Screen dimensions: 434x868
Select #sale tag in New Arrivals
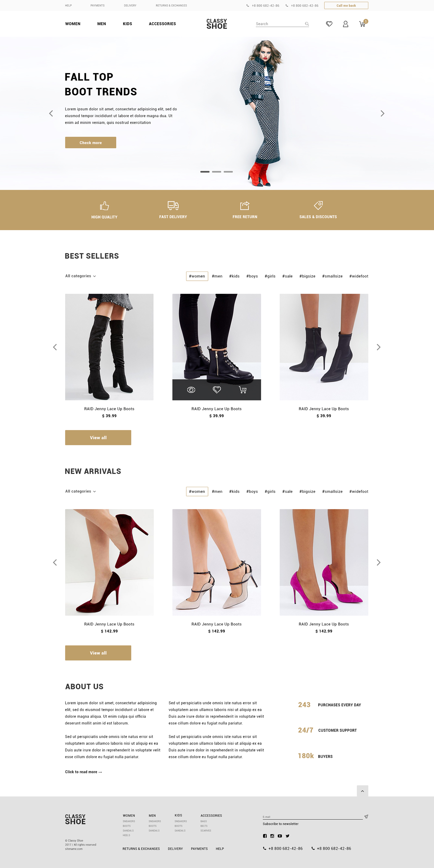(287, 491)
